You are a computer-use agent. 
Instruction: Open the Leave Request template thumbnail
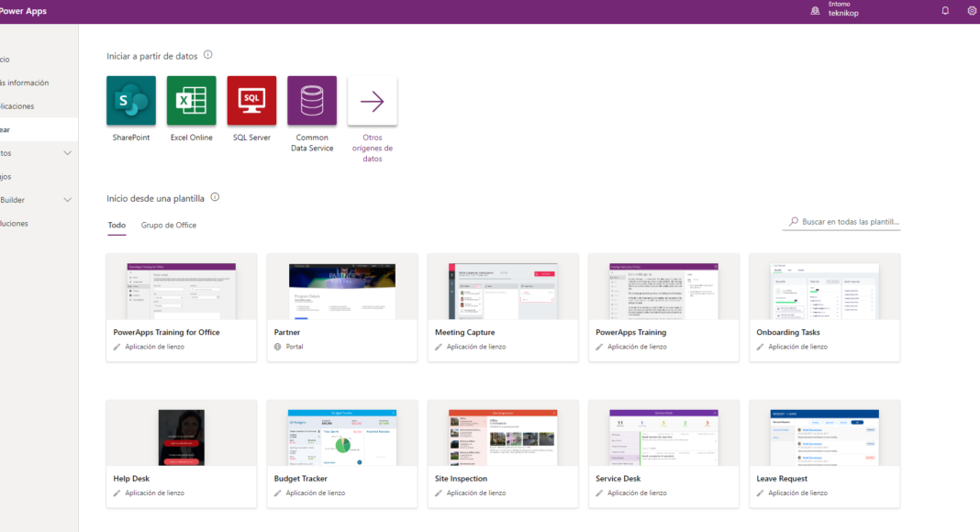point(825,438)
